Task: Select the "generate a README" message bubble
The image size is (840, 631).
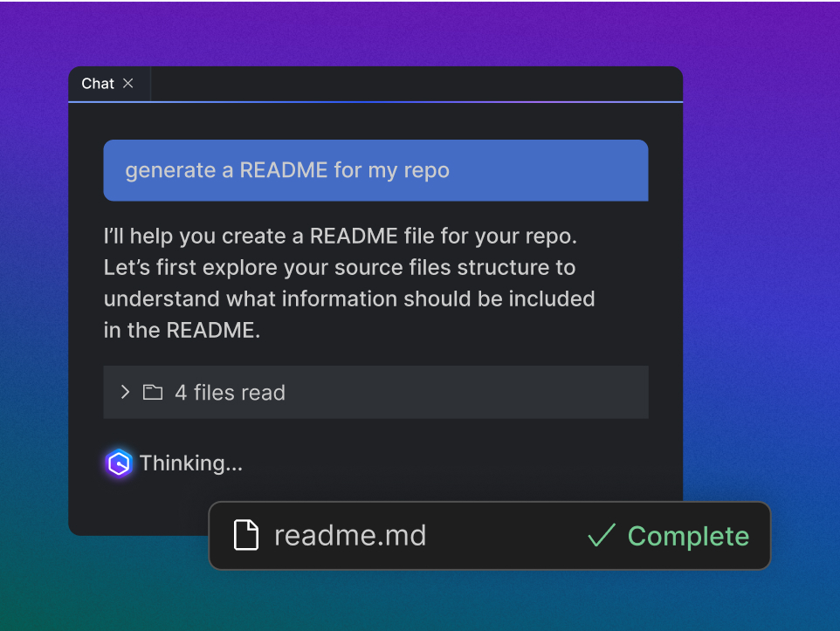Action: coord(375,170)
